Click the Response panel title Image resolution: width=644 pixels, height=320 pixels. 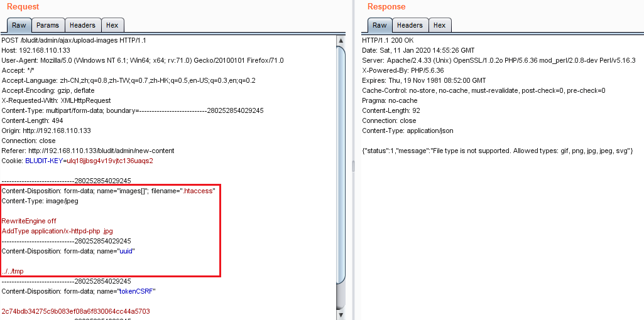pos(386,6)
